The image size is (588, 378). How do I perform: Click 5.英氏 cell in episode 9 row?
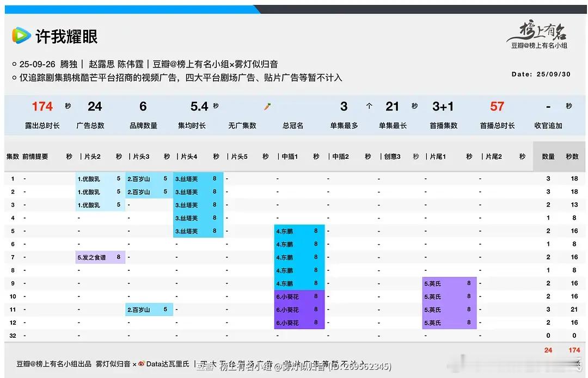[x=449, y=283]
